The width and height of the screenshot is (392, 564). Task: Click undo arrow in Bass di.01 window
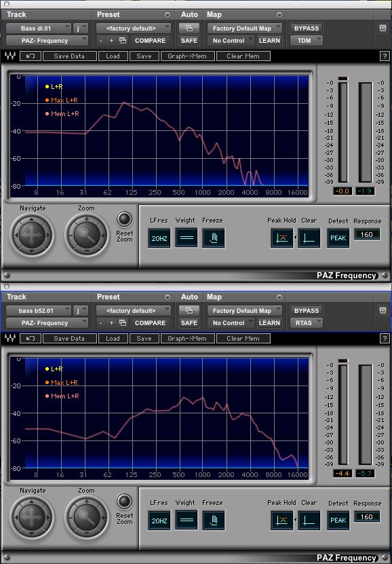click(x=31, y=56)
